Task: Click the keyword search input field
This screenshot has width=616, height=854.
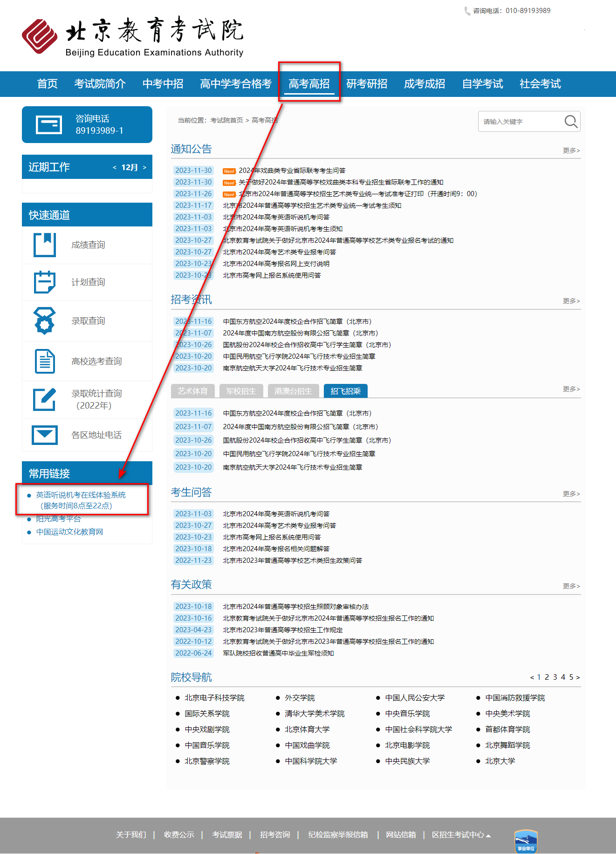Action: coord(520,122)
